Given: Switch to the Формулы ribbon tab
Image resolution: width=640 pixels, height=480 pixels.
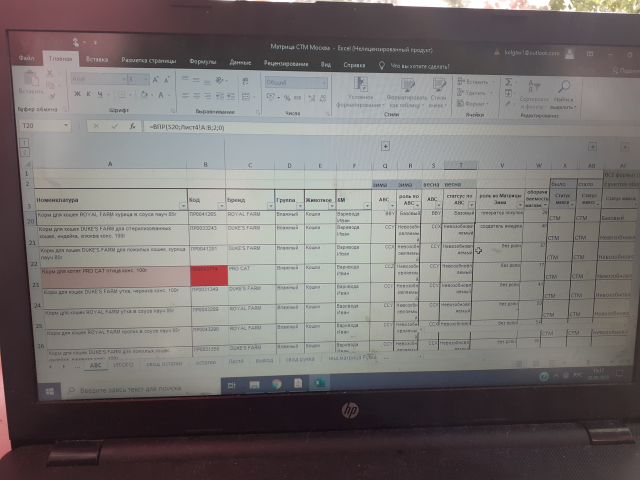Looking at the screenshot, I should click(203, 62).
